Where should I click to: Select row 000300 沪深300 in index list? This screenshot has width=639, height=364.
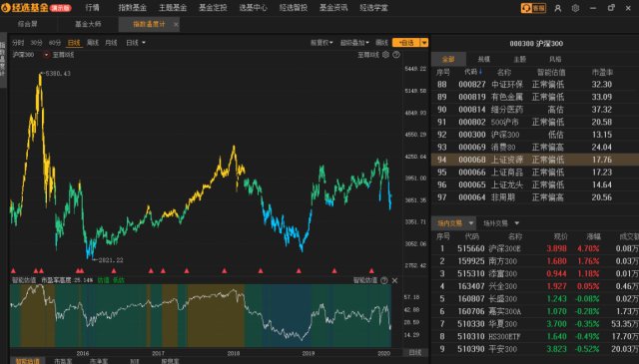point(535,135)
